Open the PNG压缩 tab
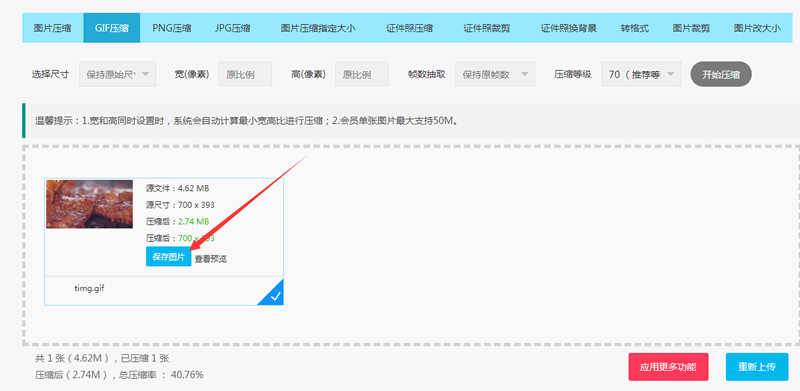 click(x=172, y=28)
